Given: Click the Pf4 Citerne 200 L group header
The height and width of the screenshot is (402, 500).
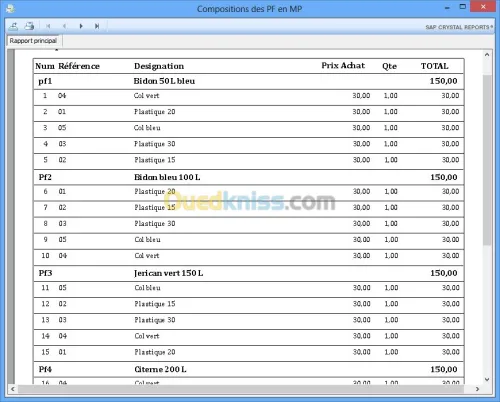Looking at the screenshot, I should [x=248, y=369].
